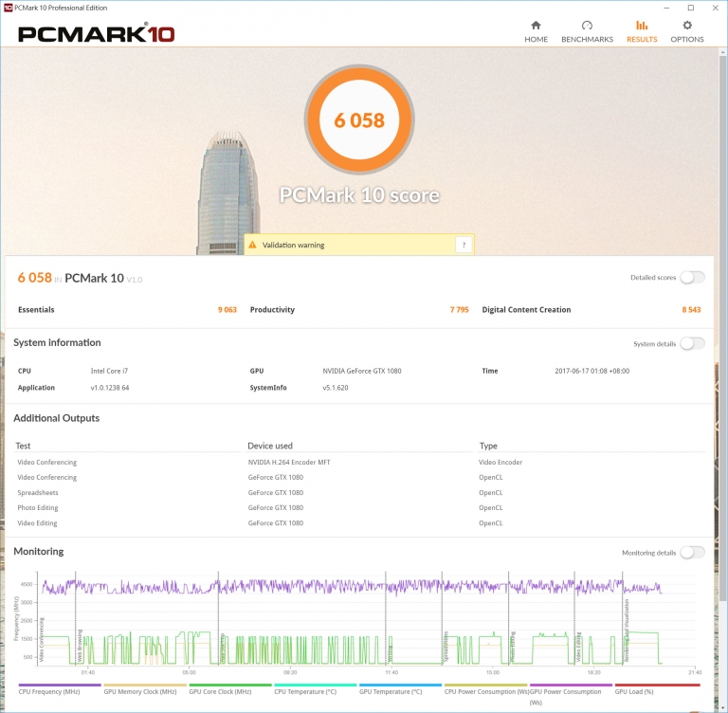Toggle Detailed scores switch

[692, 277]
